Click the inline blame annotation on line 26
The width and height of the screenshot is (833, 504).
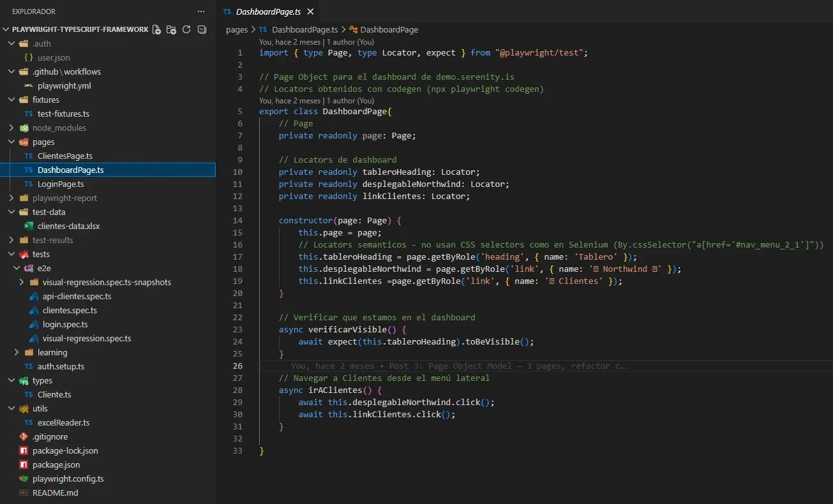coord(458,366)
